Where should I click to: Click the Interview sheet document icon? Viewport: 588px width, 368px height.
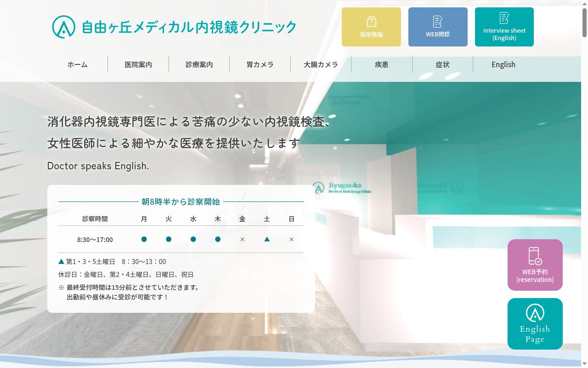click(x=504, y=18)
